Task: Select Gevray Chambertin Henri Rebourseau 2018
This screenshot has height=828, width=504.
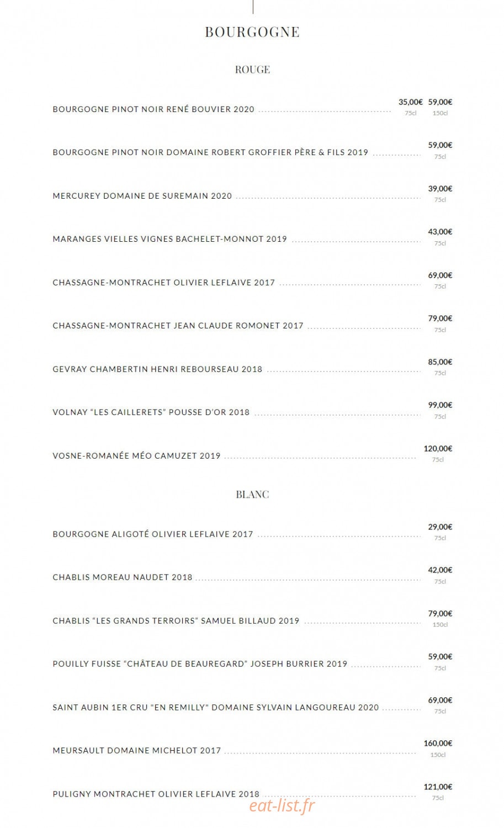Action: [157, 369]
